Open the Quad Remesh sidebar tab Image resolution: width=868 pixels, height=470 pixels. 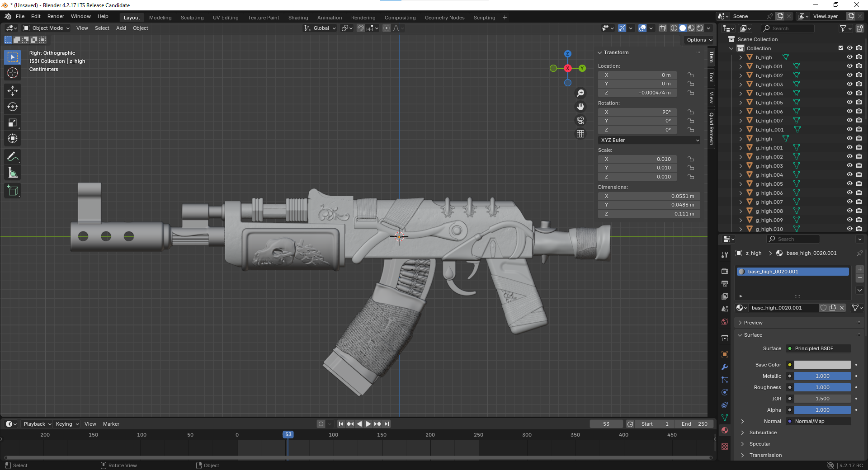pos(711,128)
